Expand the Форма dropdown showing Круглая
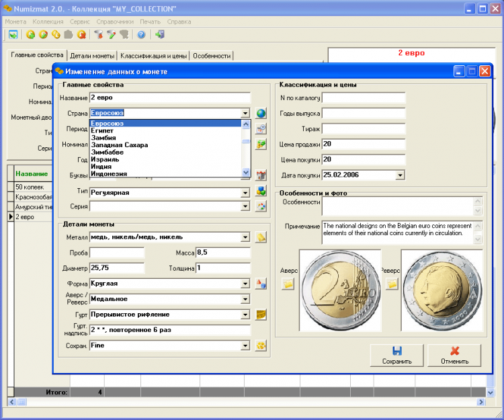 pyautogui.click(x=245, y=284)
